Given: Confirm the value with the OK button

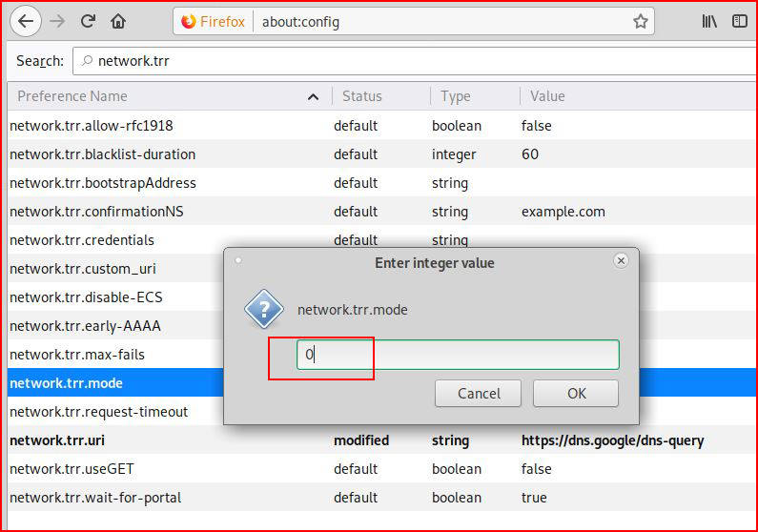Looking at the screenshot, I should 576,394.
